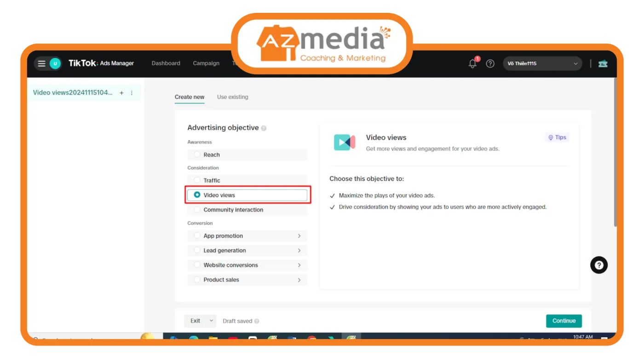Click 'Maximize the plays of your video ads.'

(387, 195)
